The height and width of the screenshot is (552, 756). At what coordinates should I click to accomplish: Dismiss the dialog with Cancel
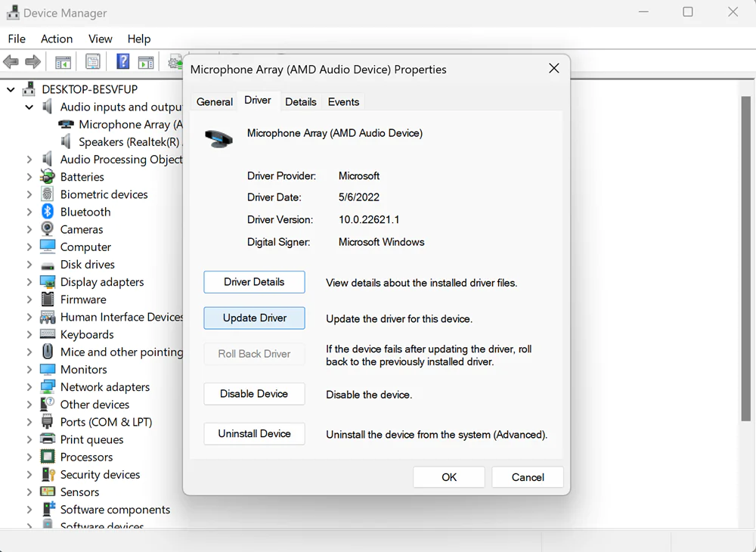coord(528,477)
